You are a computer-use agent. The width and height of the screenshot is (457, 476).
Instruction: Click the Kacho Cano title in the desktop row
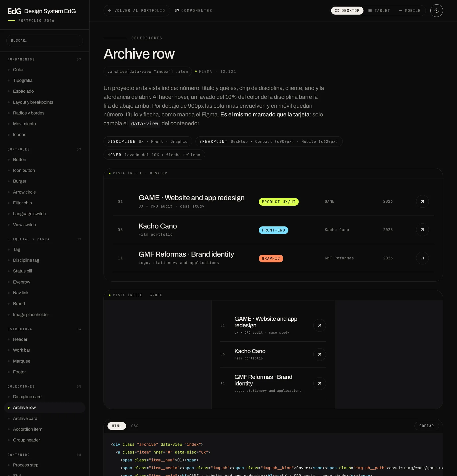(158, 226)
